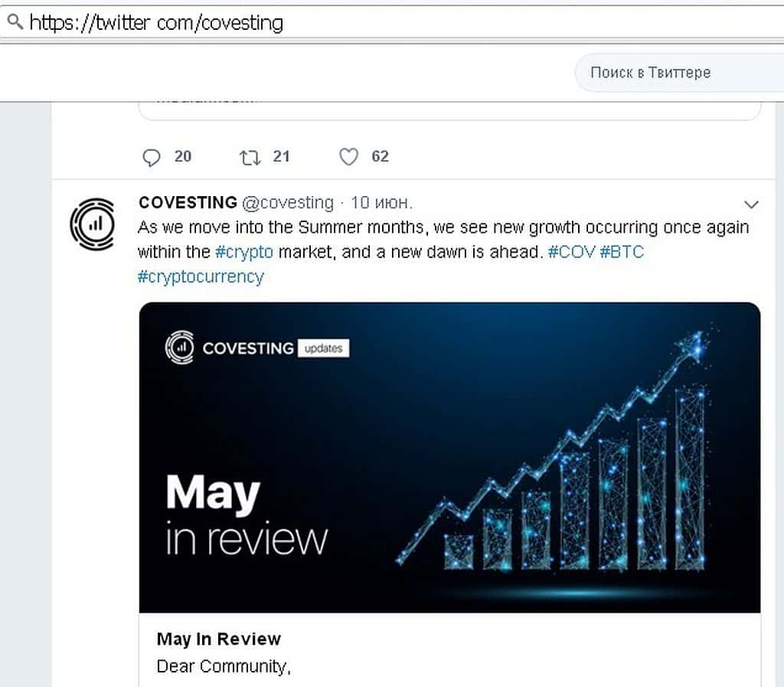Expand the tweet options chevron
The height and width of the screenshot is (687, 784).
coord(751,204)
